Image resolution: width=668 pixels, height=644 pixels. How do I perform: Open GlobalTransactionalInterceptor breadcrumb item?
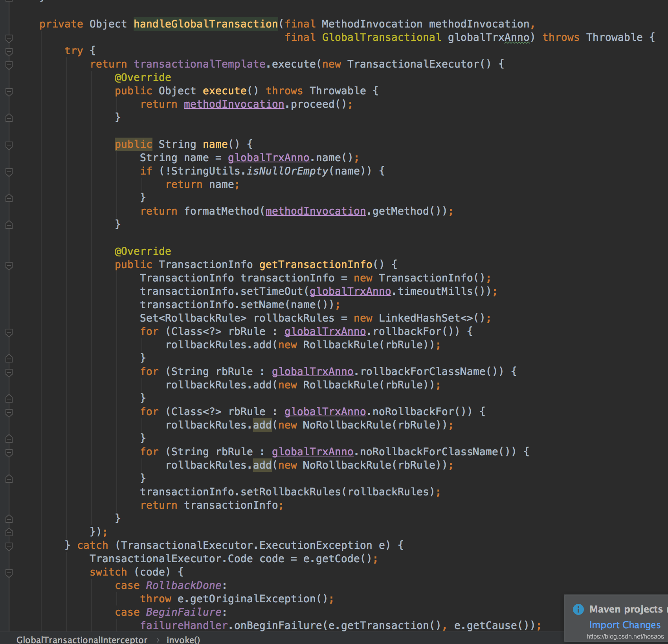tap(82, 640)
